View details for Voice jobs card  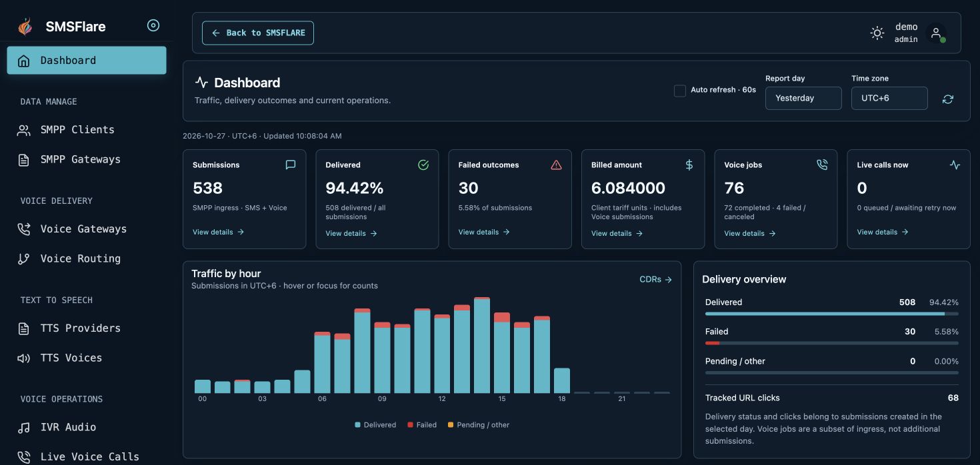click(750, 234)
